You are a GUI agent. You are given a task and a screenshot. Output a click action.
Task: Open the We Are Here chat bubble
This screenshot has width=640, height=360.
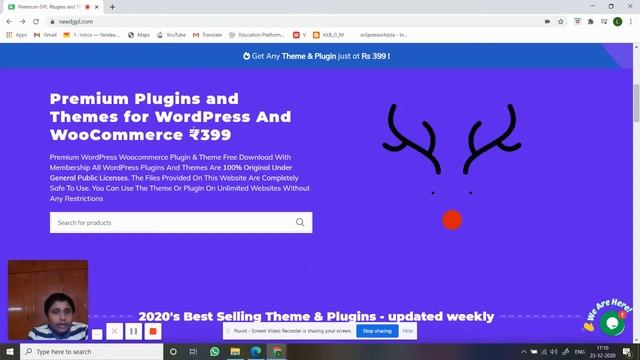[612, 323]
